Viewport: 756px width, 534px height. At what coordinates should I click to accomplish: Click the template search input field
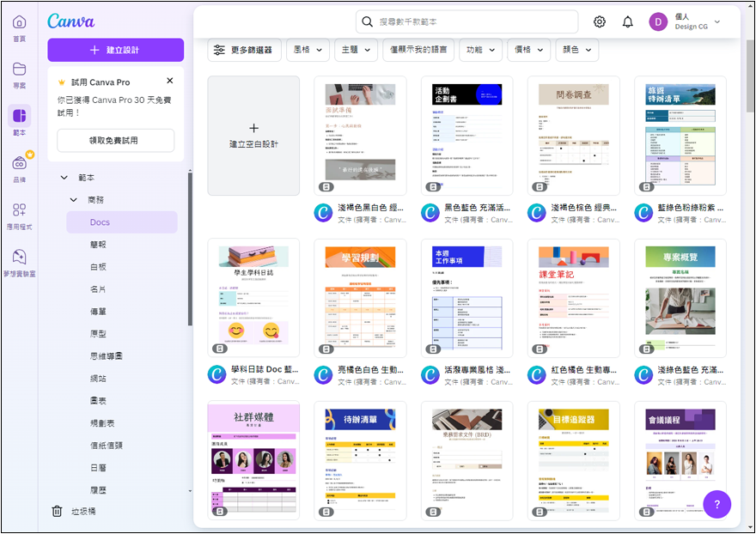pos(468,21)
